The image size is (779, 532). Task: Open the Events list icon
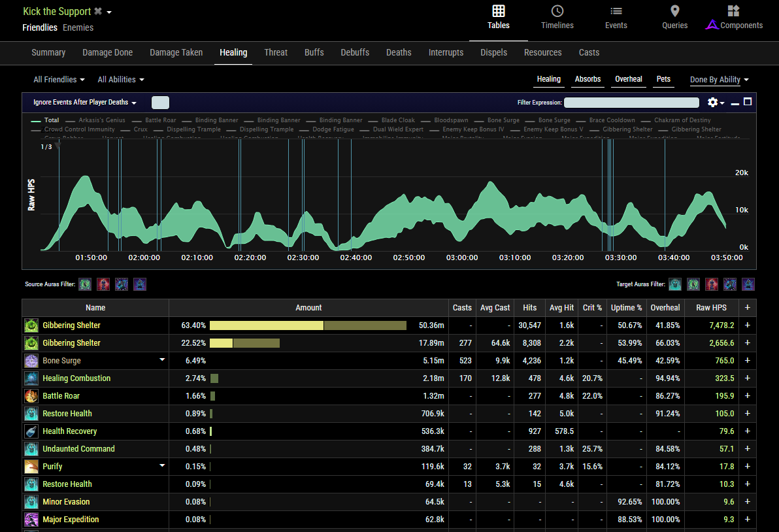click(x=616, y=11)
